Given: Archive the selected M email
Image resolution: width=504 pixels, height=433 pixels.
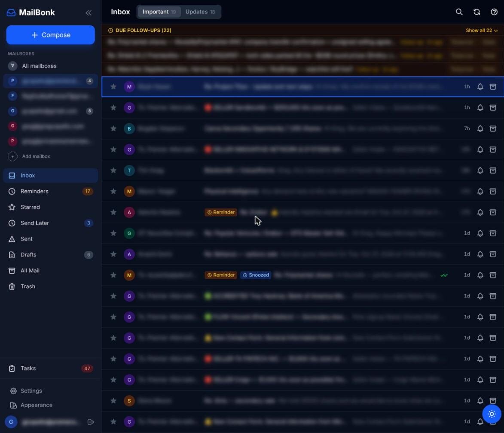Looking at the screenshot, I should point(493,86).
